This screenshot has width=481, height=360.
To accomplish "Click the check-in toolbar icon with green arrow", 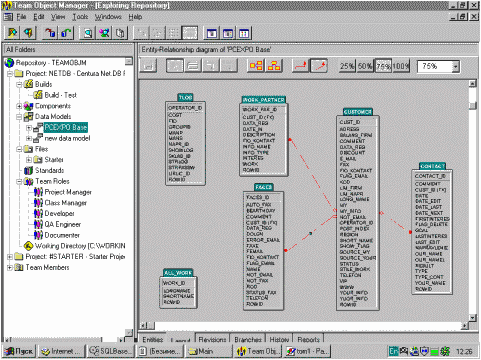I will [66, 33].
